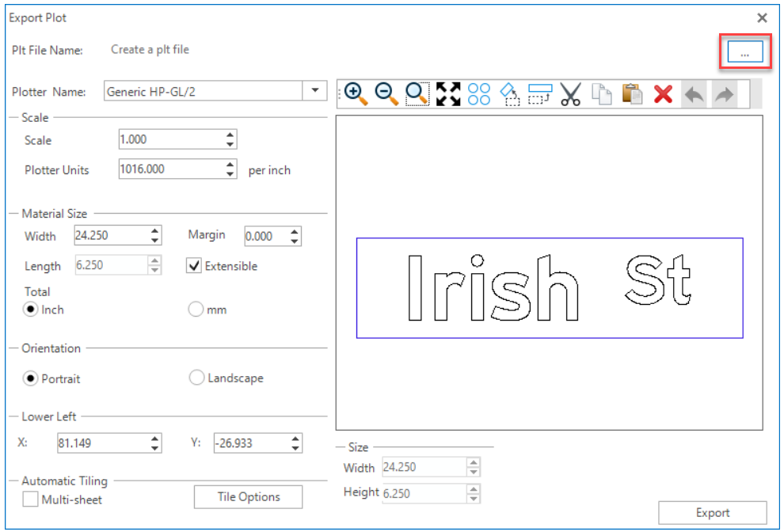Click the Material Width field 24.250
This screenshot has height=532, width=784.
(x=112, y=235)
